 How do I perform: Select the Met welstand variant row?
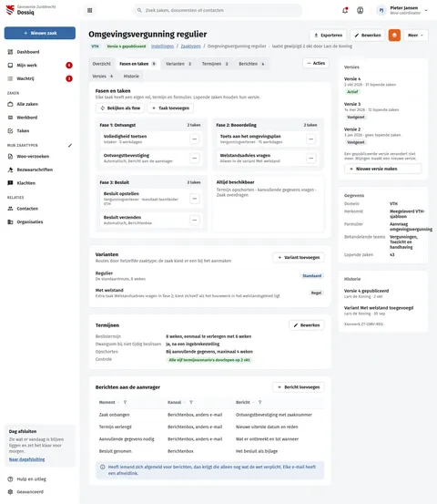209,293
